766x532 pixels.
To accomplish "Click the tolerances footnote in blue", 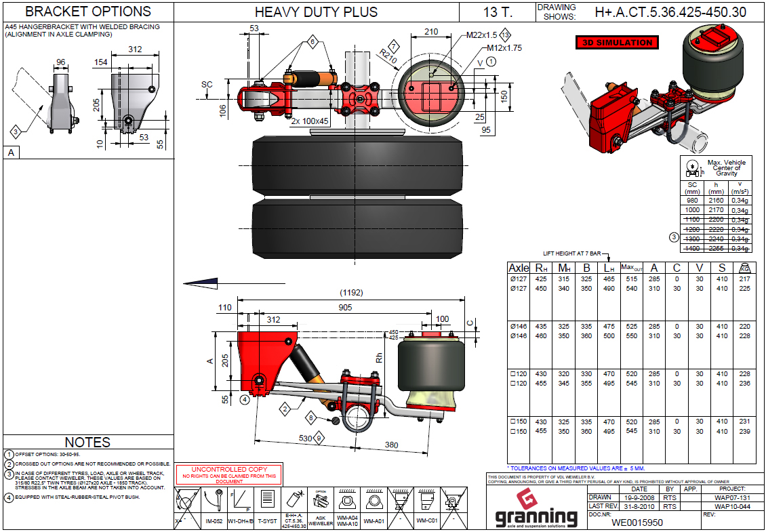I will [576, 468].
